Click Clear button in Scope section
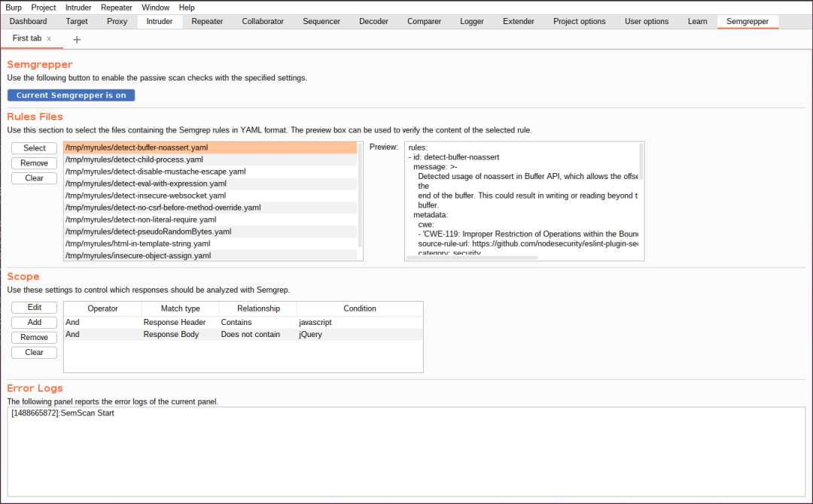This screenshot has width=813, height=504. pyautogui.click(x=34, y=352)
